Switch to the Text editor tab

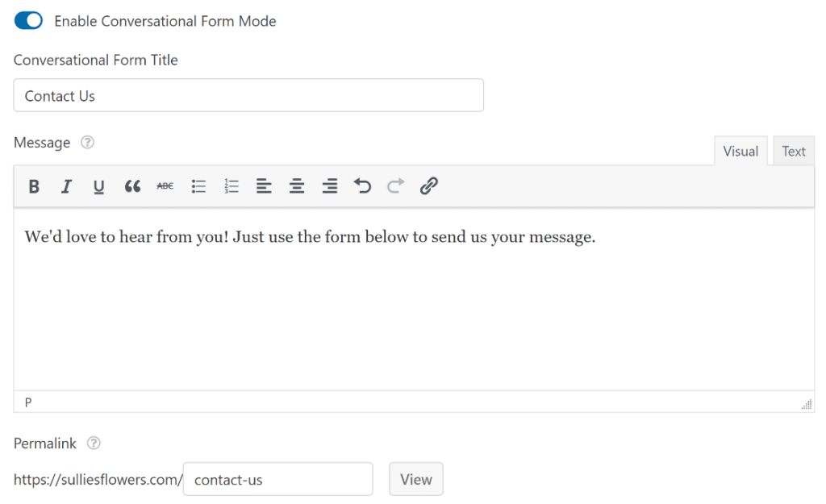point(793,151)
